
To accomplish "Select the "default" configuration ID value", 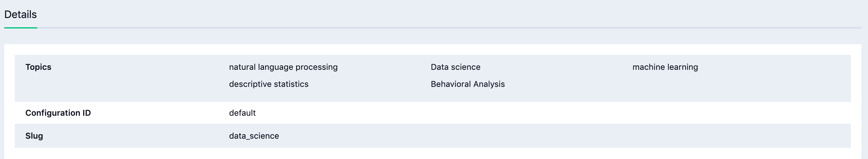I will point(242,113).
